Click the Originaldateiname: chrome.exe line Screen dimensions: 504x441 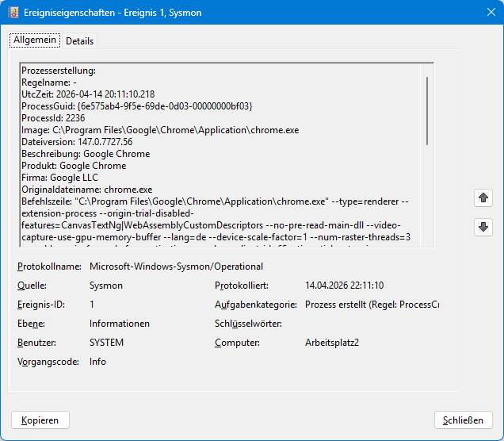87,190
